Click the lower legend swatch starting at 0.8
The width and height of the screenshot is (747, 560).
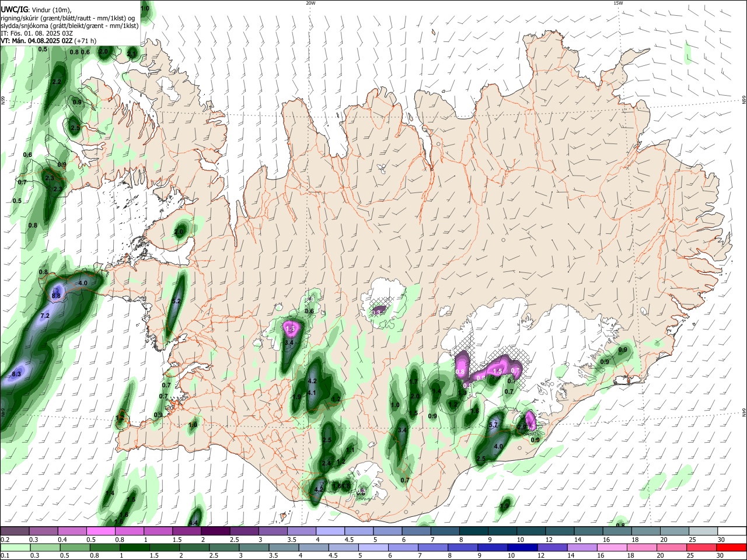click(104, 547)
